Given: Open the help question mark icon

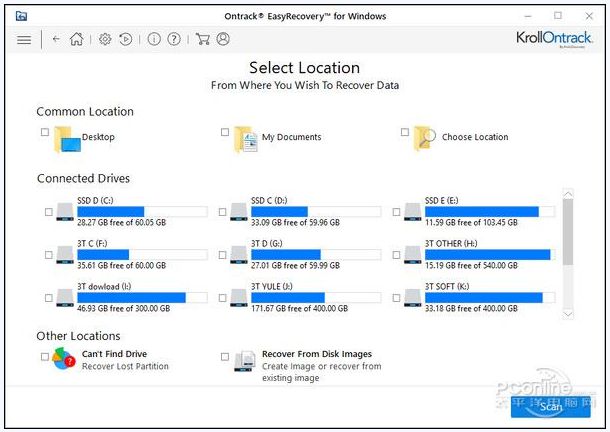Looking at the screenshot, I should click(x=174, y=39).
